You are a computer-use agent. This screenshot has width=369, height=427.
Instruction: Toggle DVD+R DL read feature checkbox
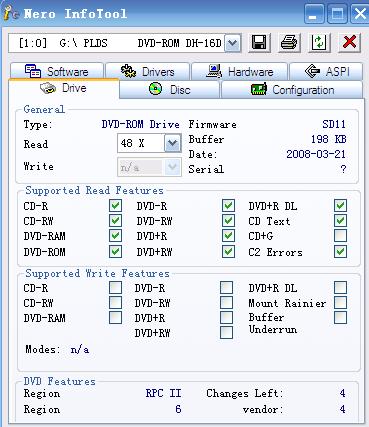[340, 206]
